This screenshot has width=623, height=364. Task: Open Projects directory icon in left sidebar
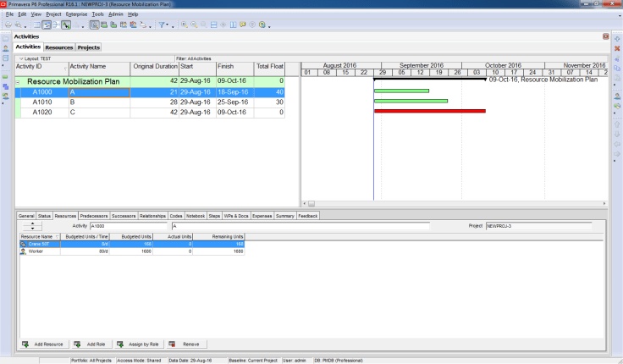[6, 39]
